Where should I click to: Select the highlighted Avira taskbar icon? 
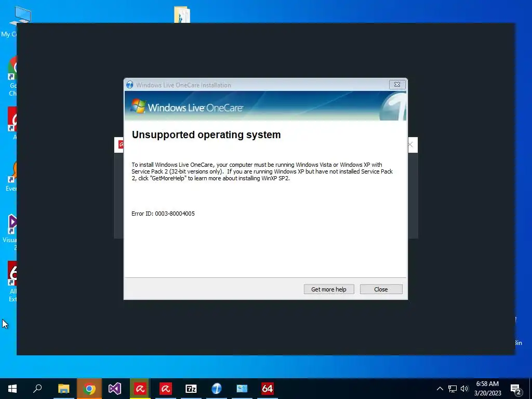[x=140, y=389]
